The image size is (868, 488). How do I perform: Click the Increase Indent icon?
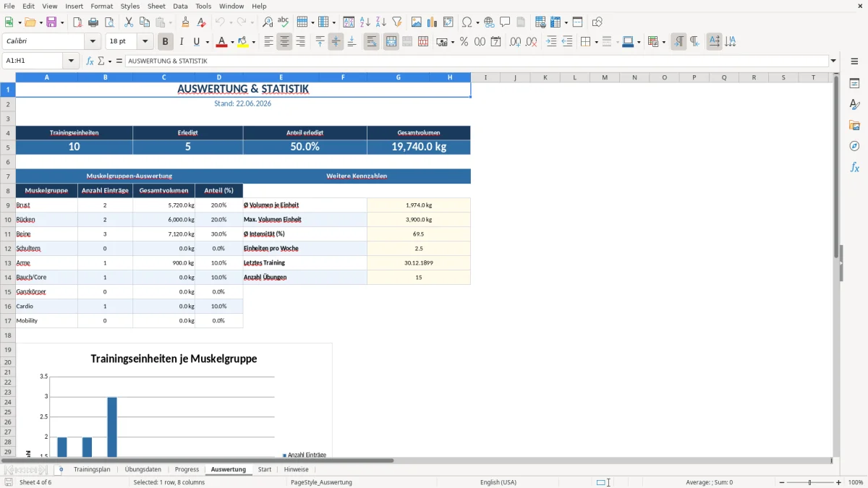pyautogui.click(x=551, y=42)
